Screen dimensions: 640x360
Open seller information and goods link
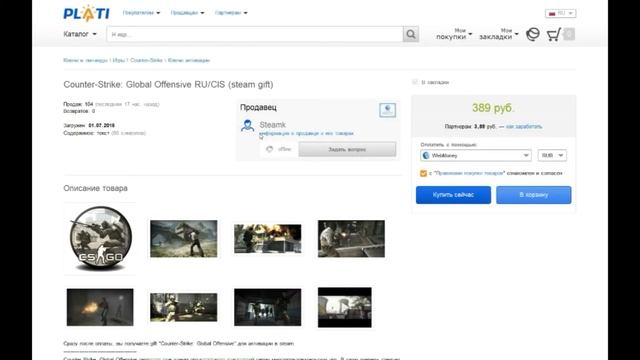(x=306, y=133)
